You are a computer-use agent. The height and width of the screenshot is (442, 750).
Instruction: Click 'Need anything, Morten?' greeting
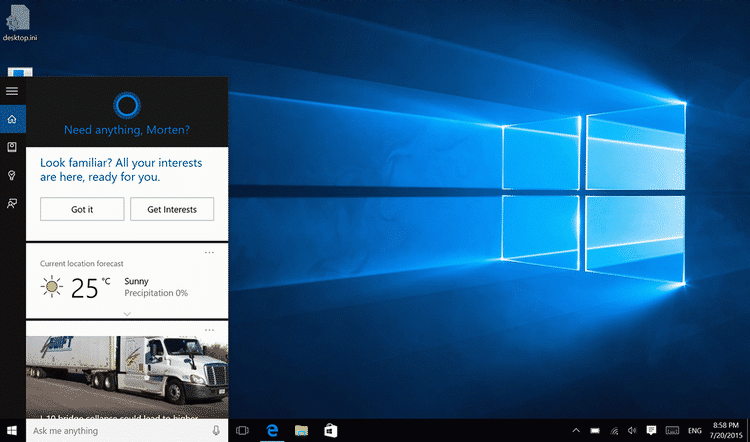point(127,130)
